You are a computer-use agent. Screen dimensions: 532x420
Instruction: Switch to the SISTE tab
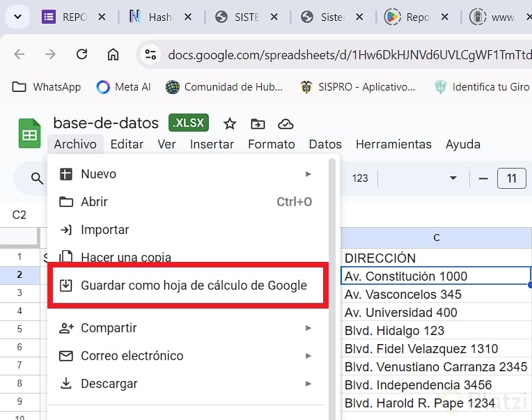tap(247, 17)
